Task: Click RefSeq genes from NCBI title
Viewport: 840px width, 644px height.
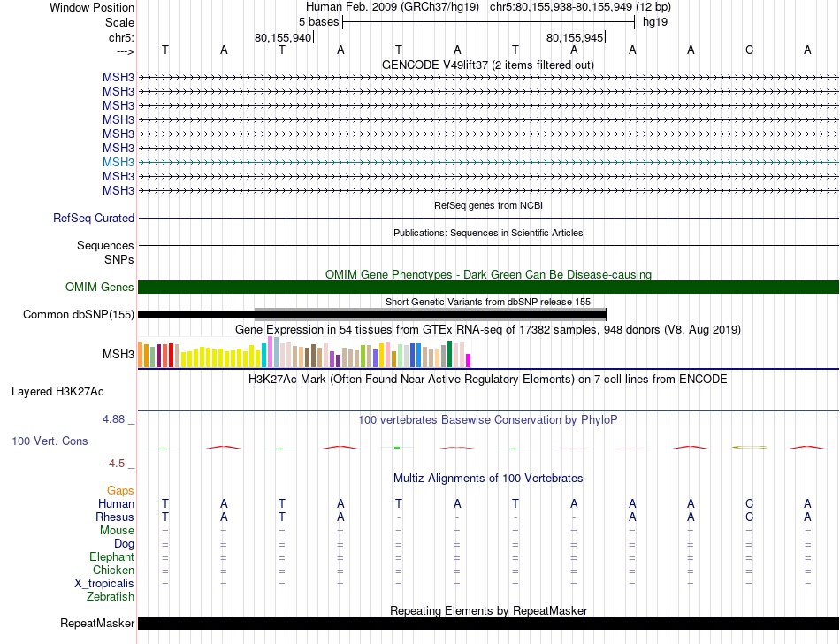Action: (x=488, y=205)
